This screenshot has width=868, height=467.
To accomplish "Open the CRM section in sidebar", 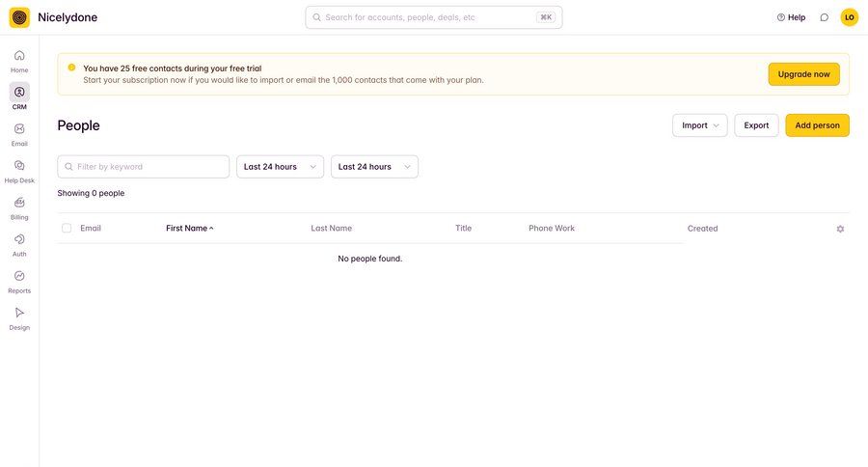I will point(19,96).
